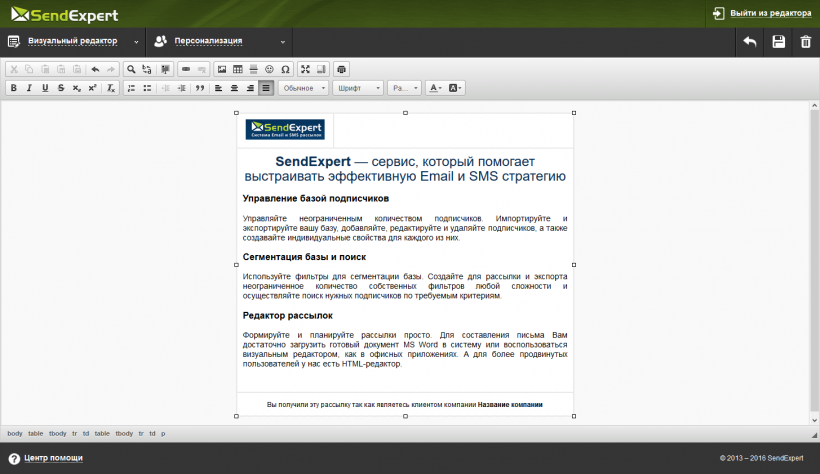Insert a special character with the Omega icon
The image size is (820, 474).
point(285,69)
